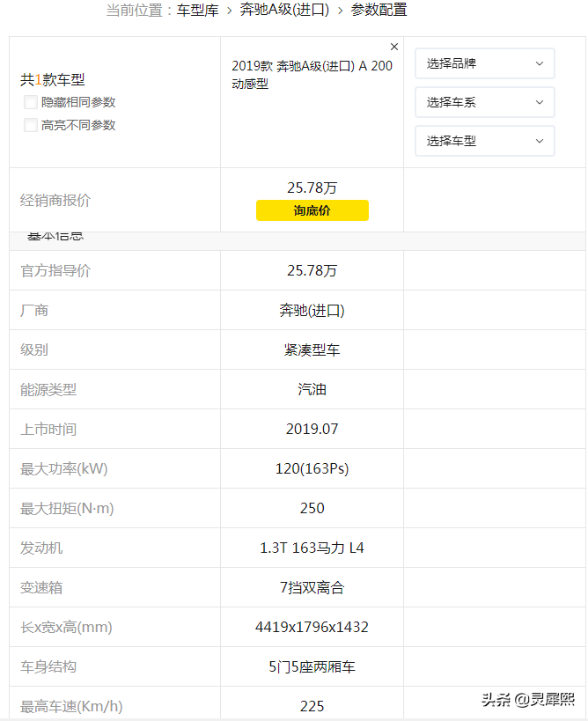Image resolution: width=588 pixels, height=721 pixels.
Task: Expand the 选择车系 dropdown
Action: [x=484, y=102]
